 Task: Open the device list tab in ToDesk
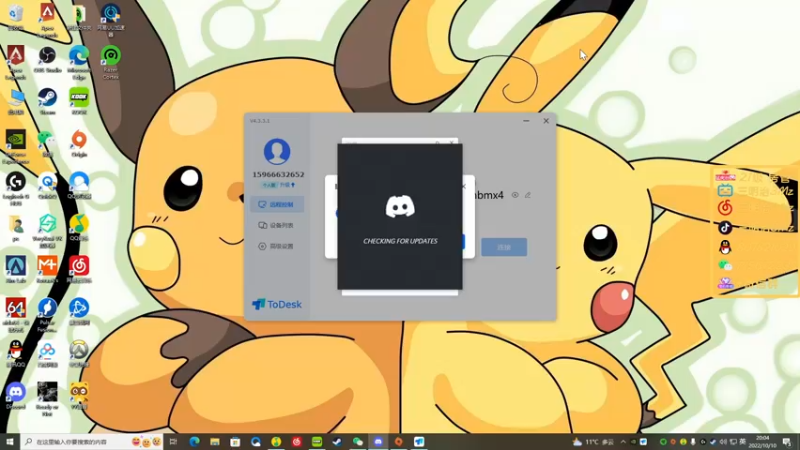click(x=277, y=225)
